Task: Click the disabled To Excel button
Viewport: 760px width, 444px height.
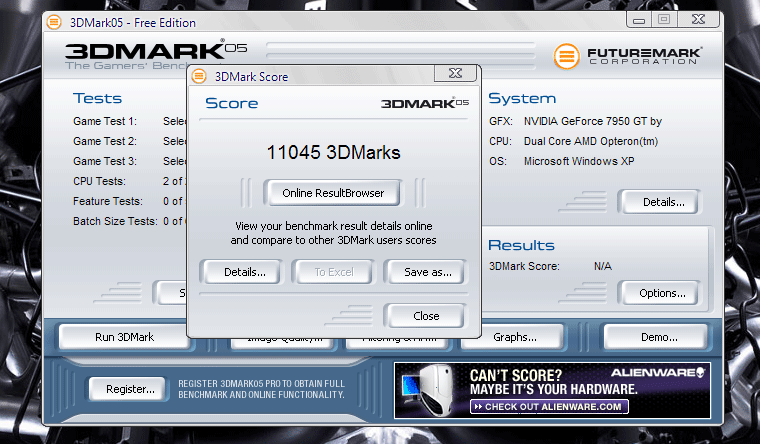Action: [334, 272]
